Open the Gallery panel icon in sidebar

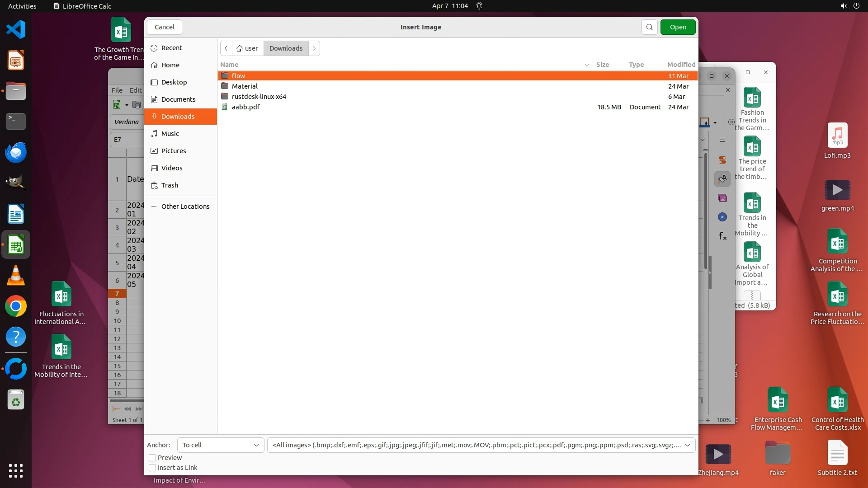tap(722, 198)
